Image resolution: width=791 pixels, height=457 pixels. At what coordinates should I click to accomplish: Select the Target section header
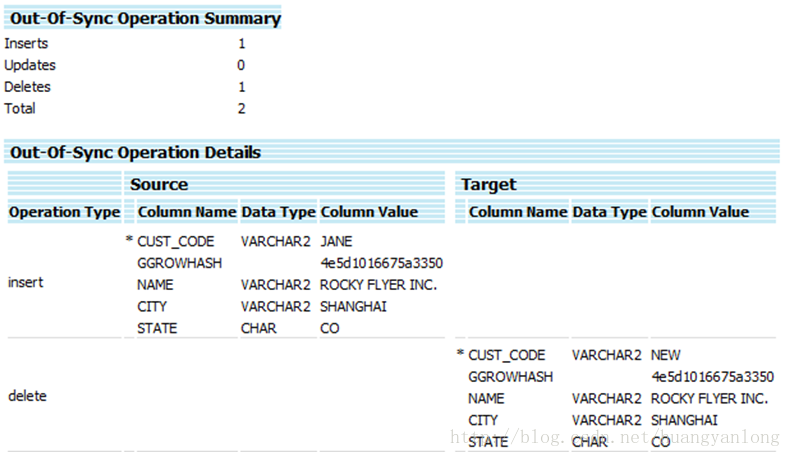click(x=488, y=185)
